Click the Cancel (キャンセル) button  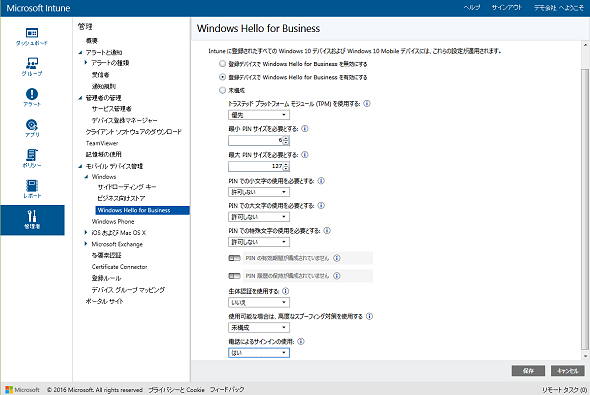coord(568,371)
